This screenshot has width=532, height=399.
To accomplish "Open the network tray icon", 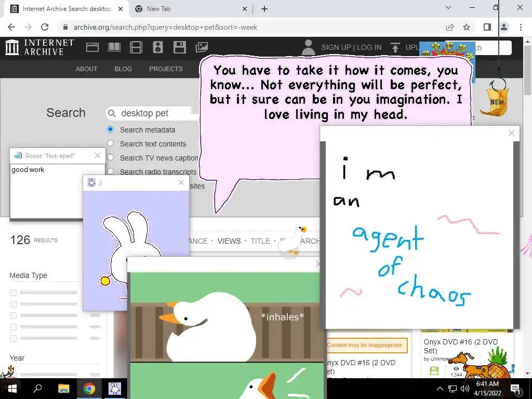I will [453, 389].
